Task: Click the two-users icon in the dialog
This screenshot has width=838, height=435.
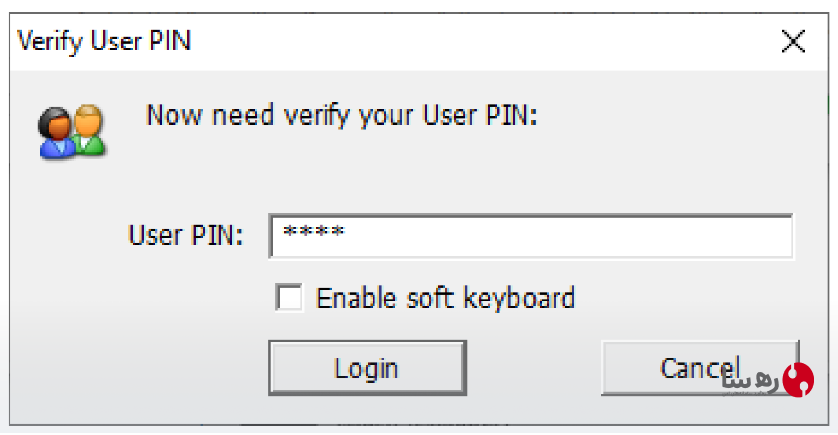Action: coord(72,131)
